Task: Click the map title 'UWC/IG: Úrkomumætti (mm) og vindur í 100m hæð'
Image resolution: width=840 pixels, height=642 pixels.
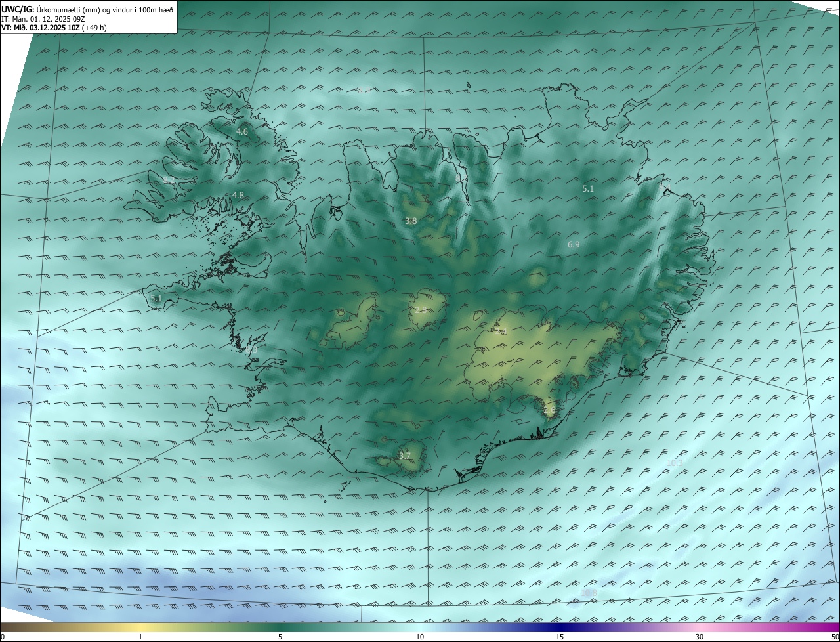Action: 87,10
